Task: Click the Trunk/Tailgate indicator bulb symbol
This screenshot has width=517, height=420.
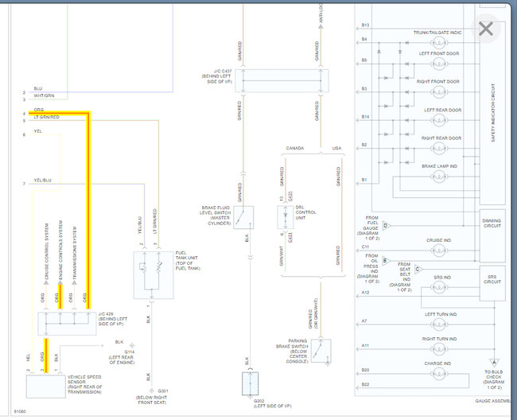Action: click(438, 43)
